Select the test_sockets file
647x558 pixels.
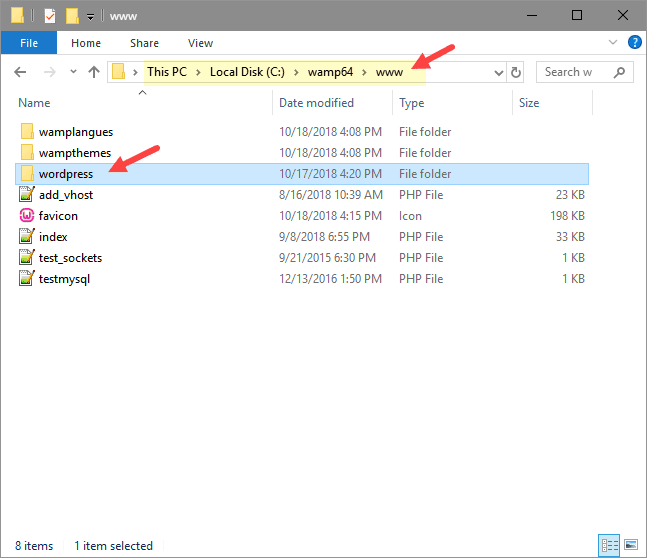click(x=71, y=258)
